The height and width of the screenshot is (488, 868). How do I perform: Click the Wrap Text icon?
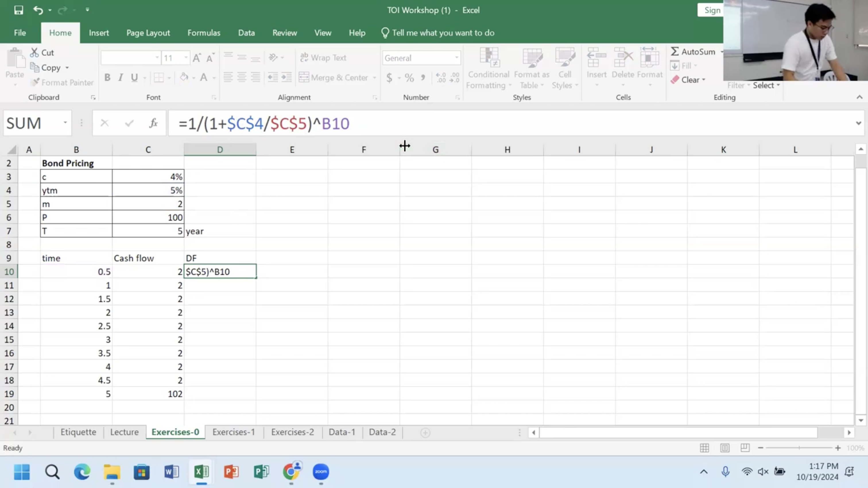pyautogui.click(x=304, y=57)
